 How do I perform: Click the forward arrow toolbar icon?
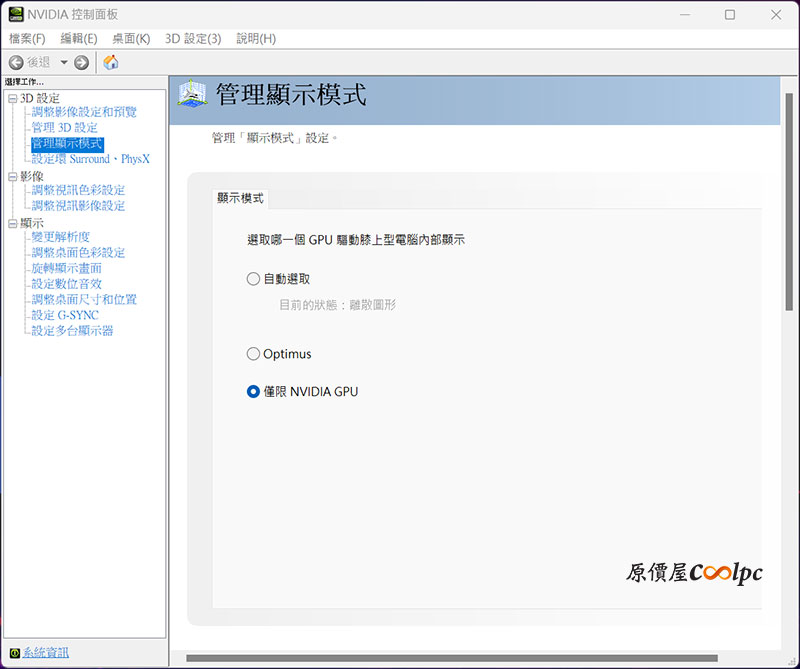(82, 62)
